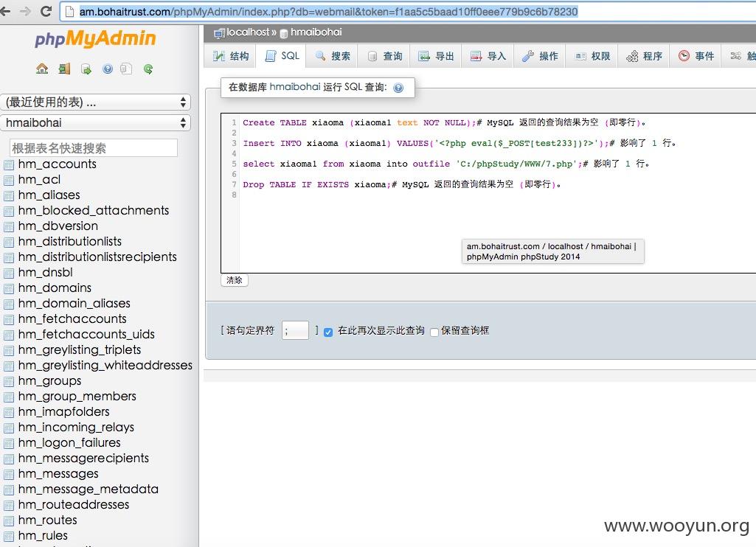Click table icon beside hm_messages
Screen dimensions: 756x547
(9, 474)
